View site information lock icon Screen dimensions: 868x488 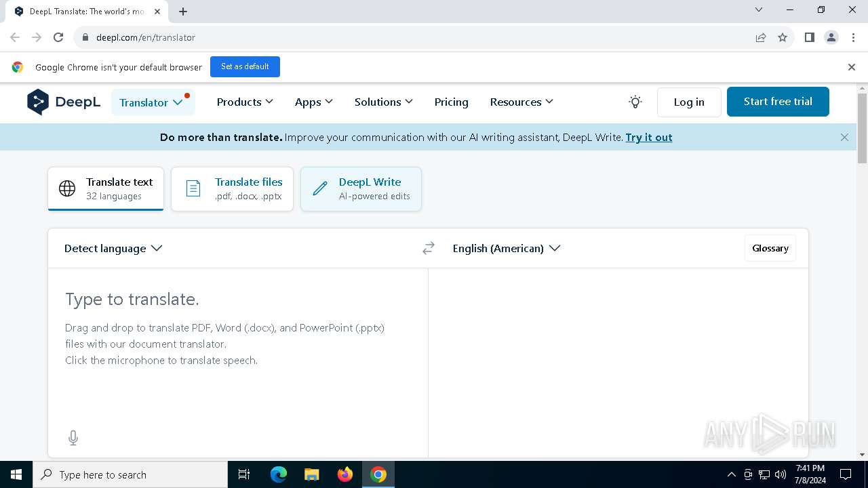coord(85,37)
